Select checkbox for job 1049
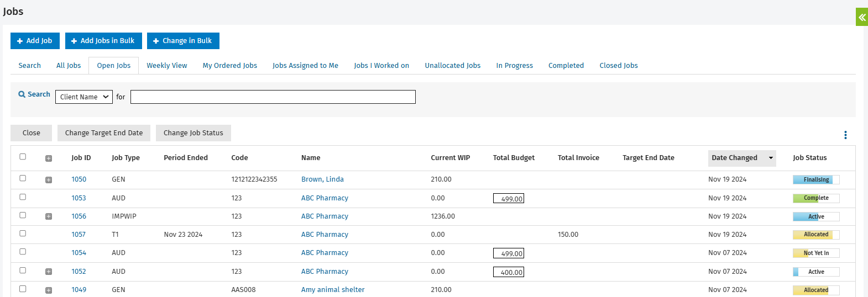This screenshot has width=868, height=297. 23,289
